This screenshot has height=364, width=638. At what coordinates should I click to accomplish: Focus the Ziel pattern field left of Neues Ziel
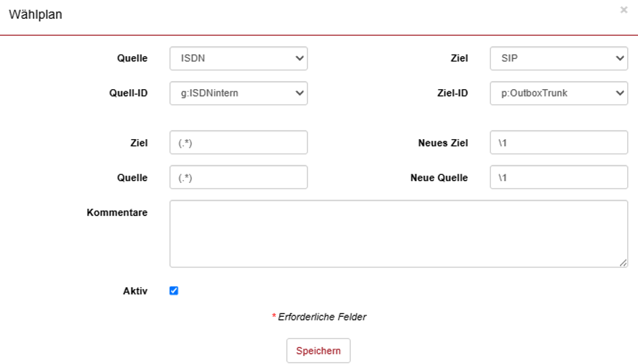point(239,142)
